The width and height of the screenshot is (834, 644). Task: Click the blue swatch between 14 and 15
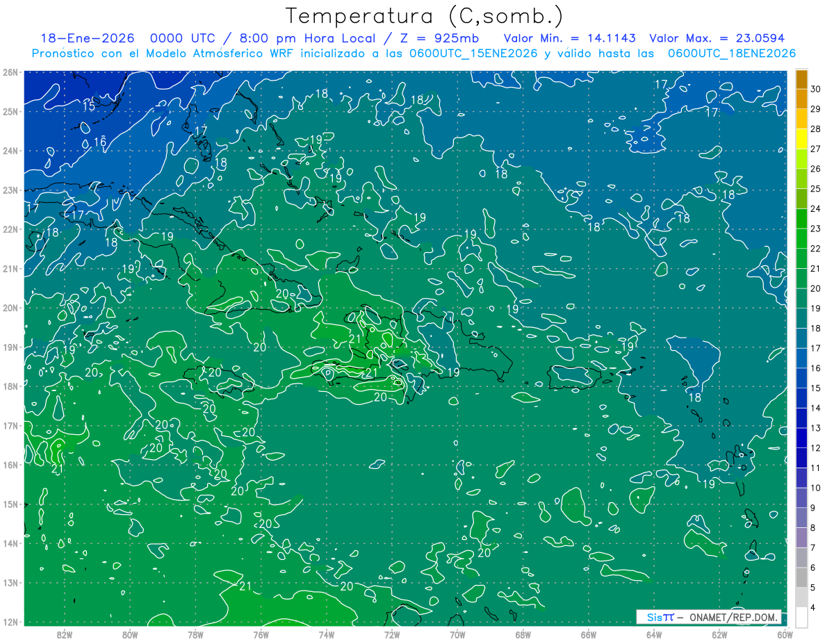tap(801, 398)
